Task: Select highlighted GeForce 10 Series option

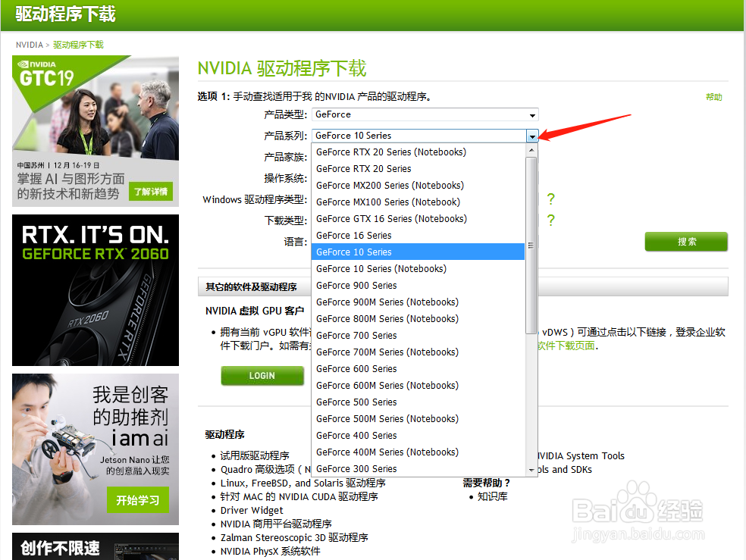Action: tap(418, 252)
